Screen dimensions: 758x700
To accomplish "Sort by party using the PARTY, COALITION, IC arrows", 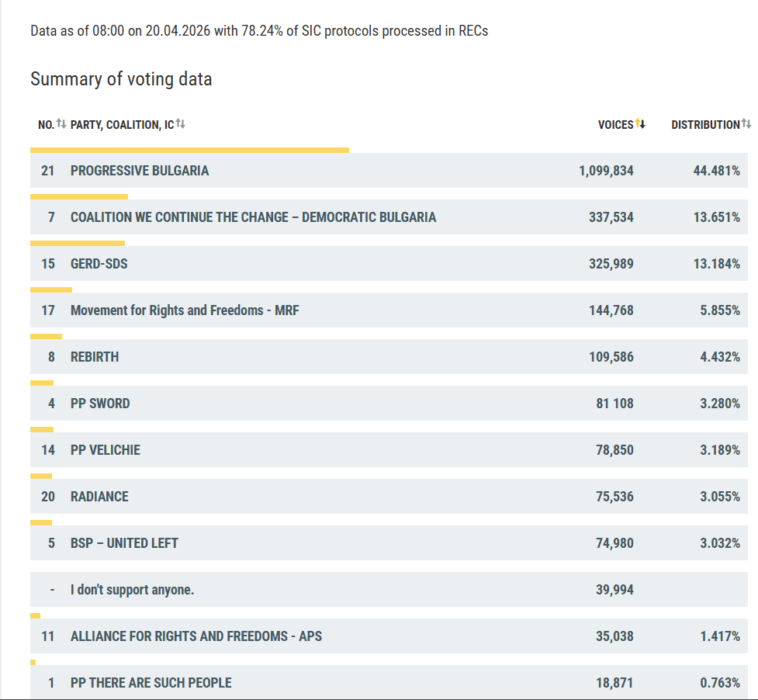I will pos(180,124).
